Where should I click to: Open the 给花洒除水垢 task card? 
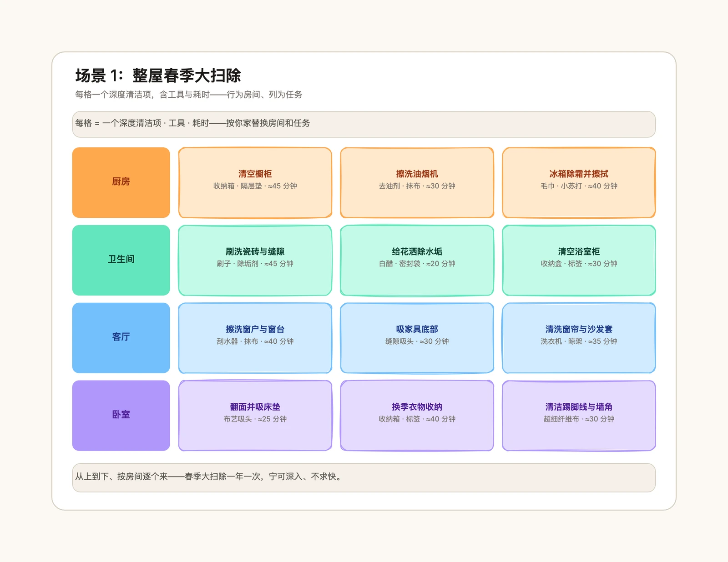click(417, 260)
